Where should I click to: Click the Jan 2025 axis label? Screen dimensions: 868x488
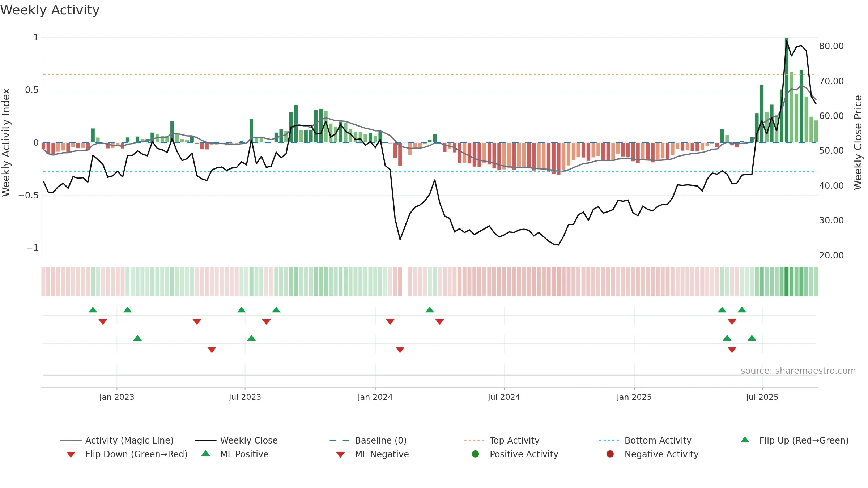click(x=634, y=397)
